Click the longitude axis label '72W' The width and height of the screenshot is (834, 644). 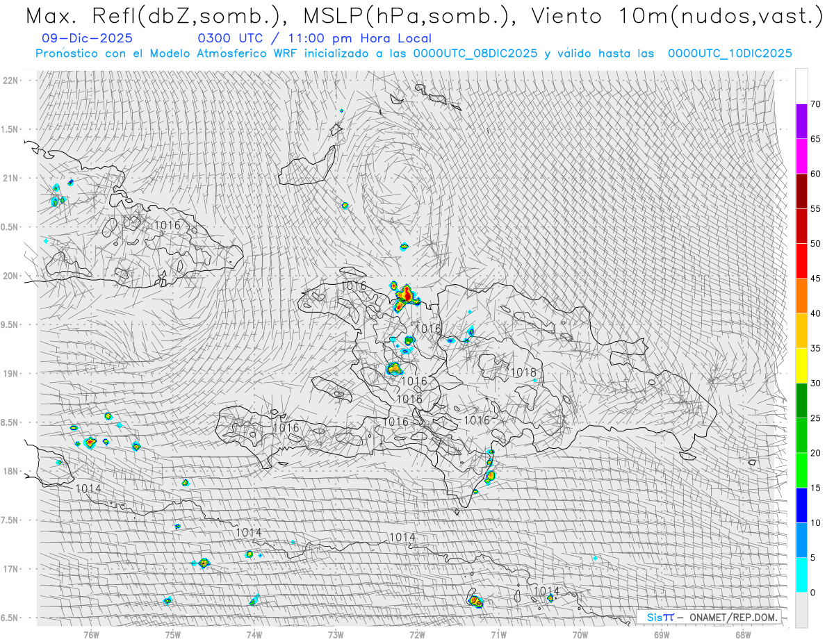[417, 634]
